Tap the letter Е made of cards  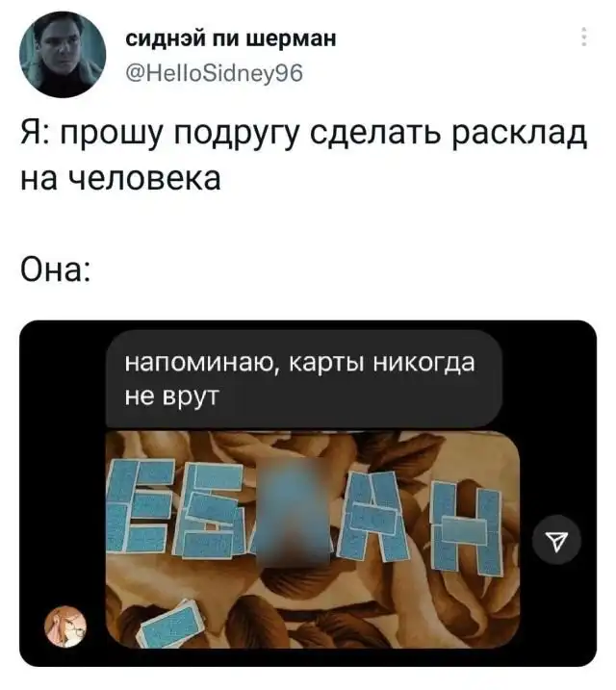(140, 506)
